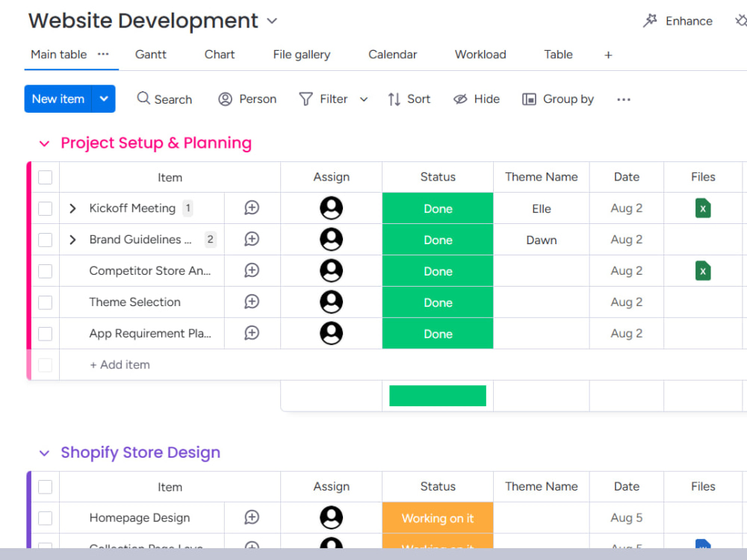This screenshot has height=560, width=747.
Task: Open Website Development board title dropdown
Action: point(272,21)
